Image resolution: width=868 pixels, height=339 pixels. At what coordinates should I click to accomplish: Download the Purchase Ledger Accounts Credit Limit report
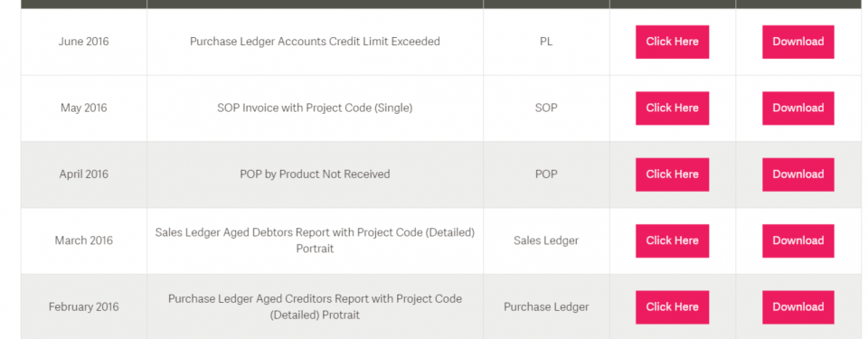798,42
